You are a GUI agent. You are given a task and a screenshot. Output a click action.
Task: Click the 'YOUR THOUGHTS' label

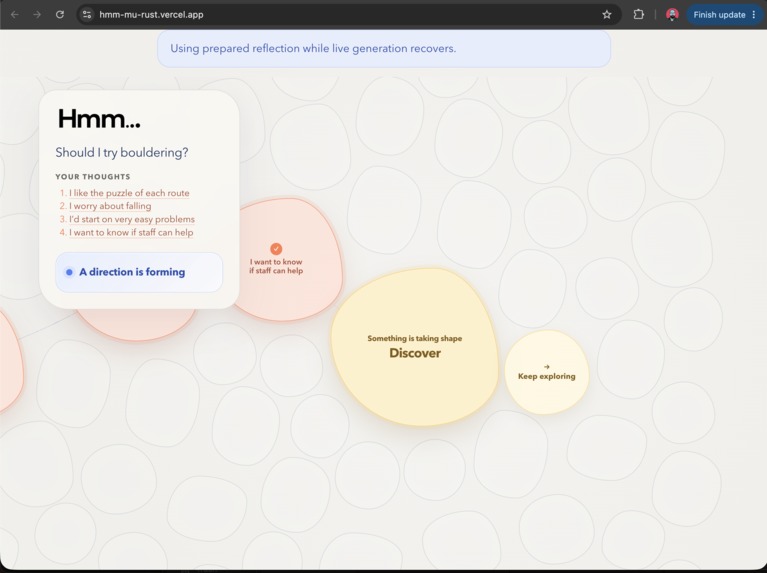(x=93, y=177)
